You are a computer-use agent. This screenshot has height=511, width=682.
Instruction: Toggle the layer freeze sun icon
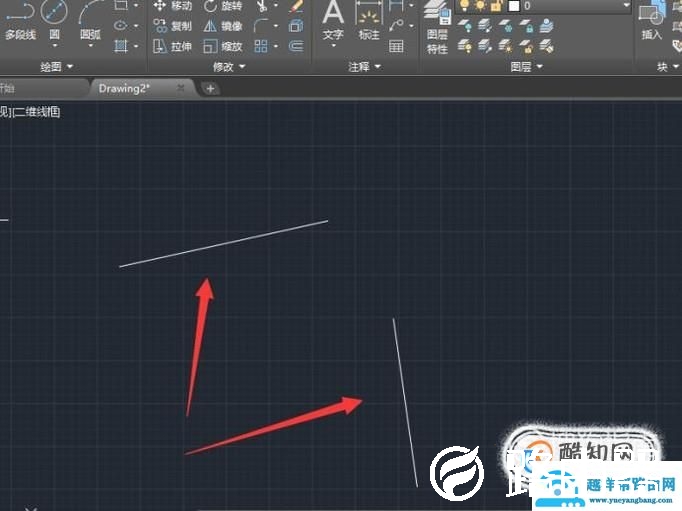pos(480,6)
